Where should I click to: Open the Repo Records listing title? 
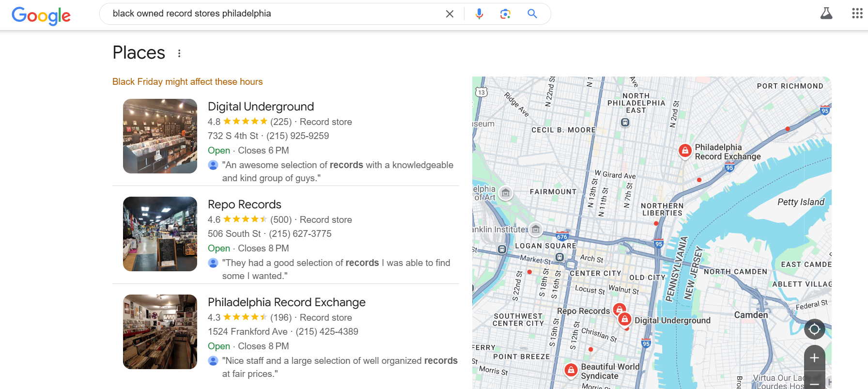coord(244,204)
